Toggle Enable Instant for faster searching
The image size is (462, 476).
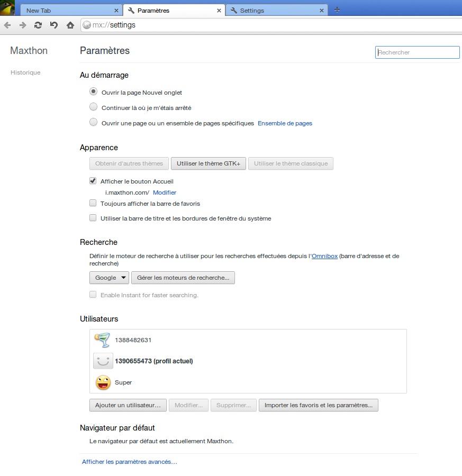point(93,295)
